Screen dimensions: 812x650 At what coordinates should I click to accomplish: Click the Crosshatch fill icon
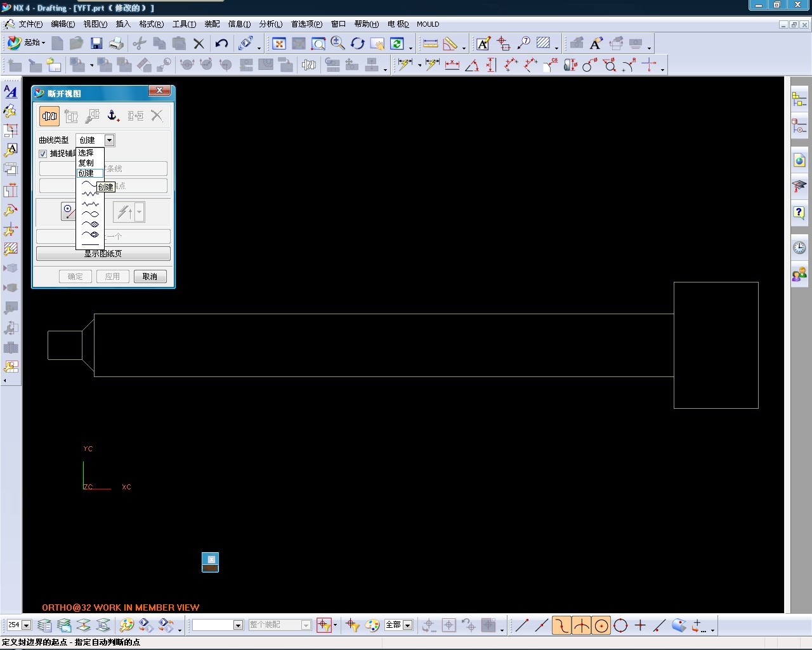click(x=543, y=43)
